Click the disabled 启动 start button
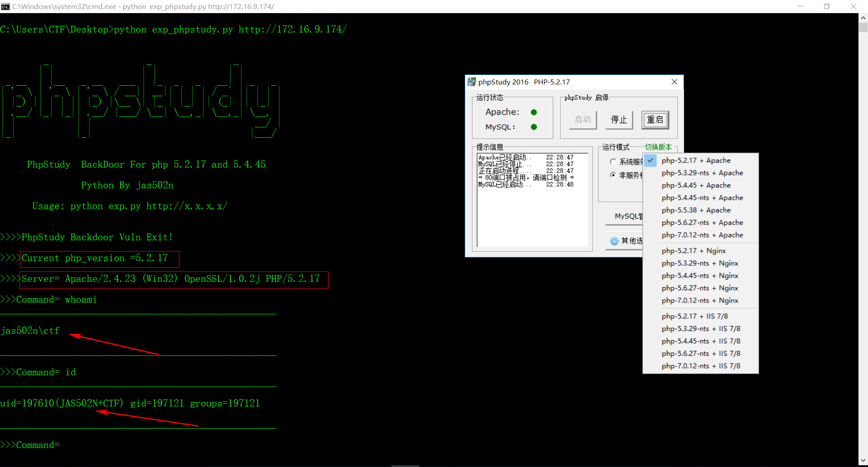 (583, 120)
